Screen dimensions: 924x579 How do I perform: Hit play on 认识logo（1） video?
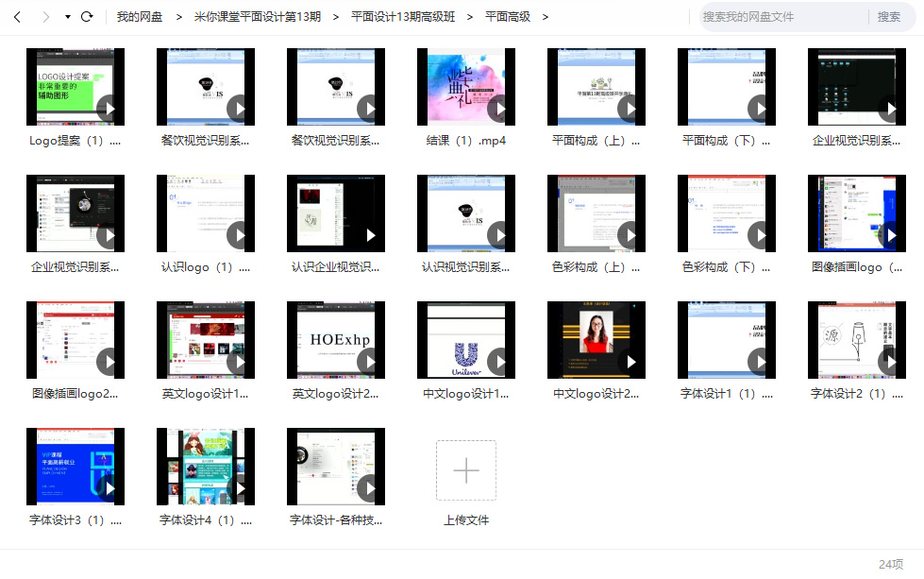(239, 235)
